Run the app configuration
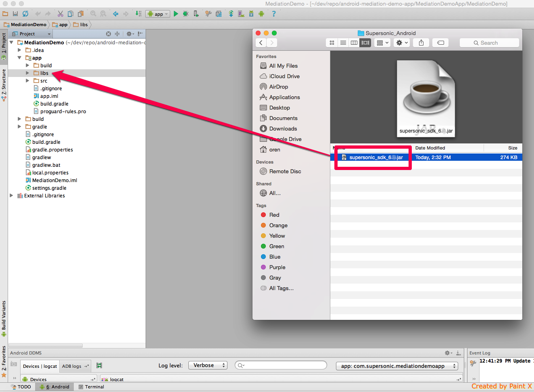Image resolution: width=534 pixels, height=392 pixels. [176, 13]
